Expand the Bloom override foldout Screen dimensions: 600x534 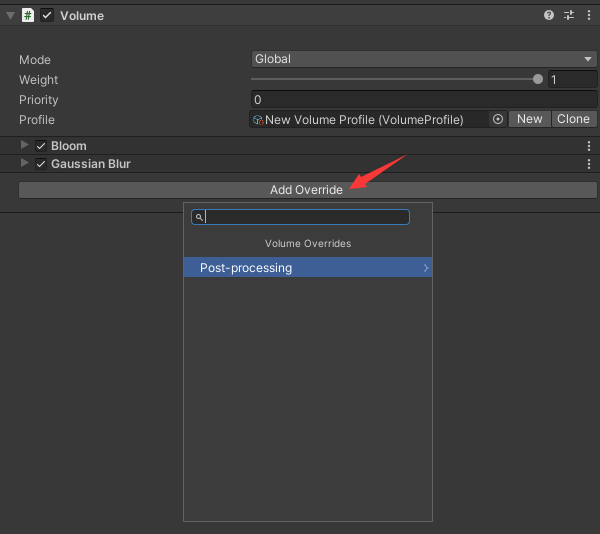coord(25,146)
